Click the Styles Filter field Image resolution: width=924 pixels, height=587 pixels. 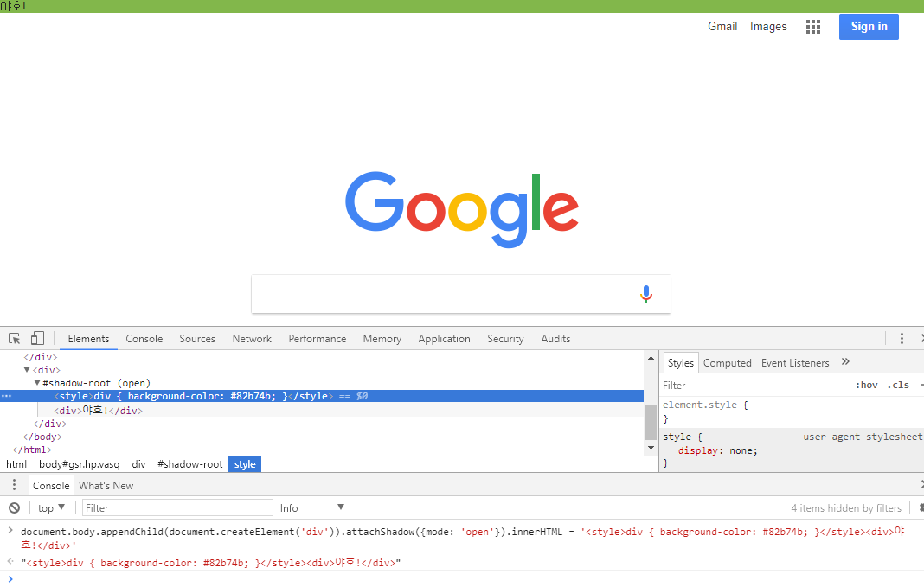coord(754,385)
